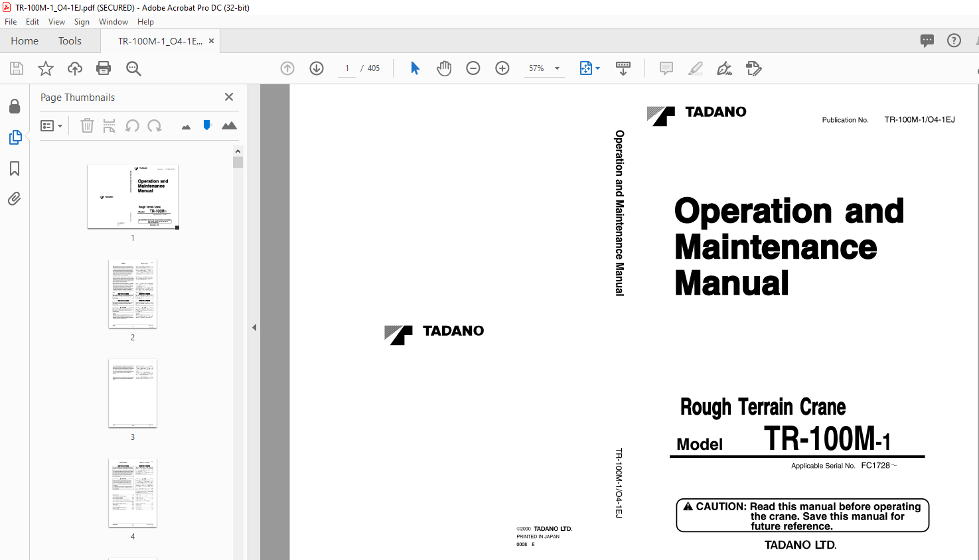Click the Save file icon
Image resolution: width=979 pixels, height=560 pixels.
click(17, 68)
